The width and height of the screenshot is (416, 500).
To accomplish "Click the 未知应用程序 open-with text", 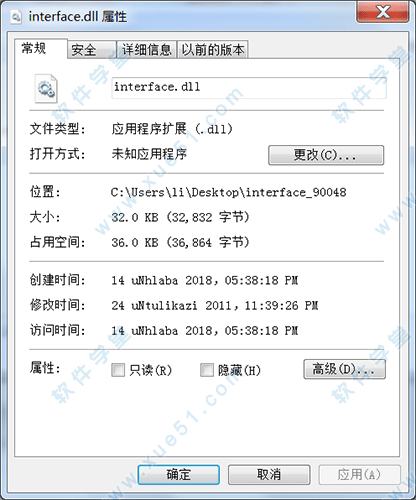I will click(149, 154).
